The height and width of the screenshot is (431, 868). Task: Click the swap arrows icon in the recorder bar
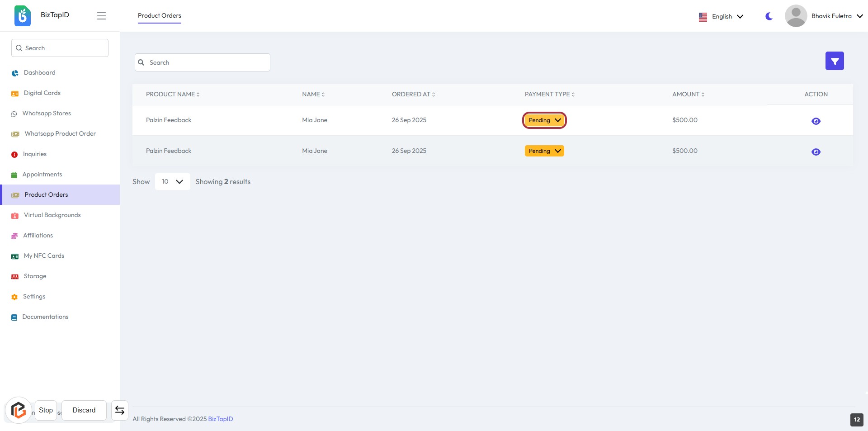click(120, 410)
